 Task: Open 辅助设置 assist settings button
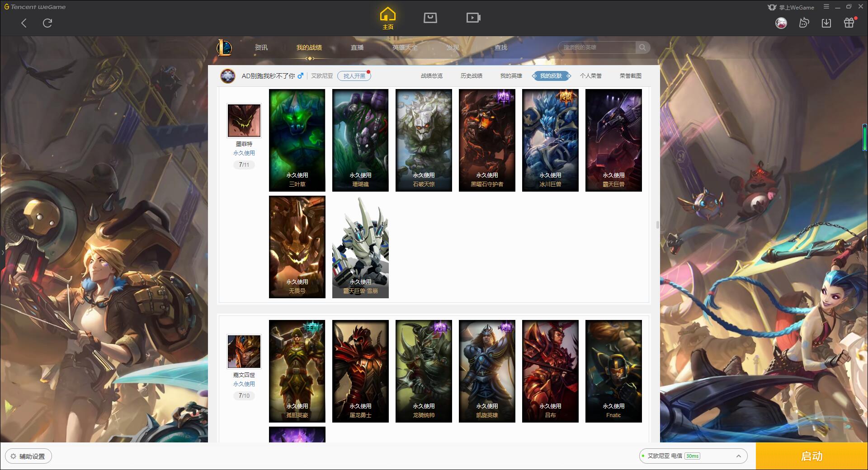coord(28,456)
